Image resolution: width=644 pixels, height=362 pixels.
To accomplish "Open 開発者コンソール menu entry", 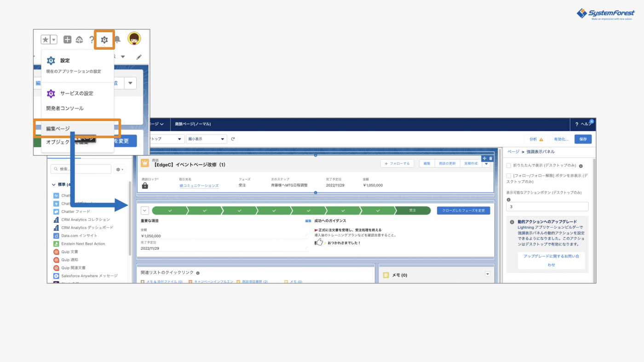I will tap(65, 109).
